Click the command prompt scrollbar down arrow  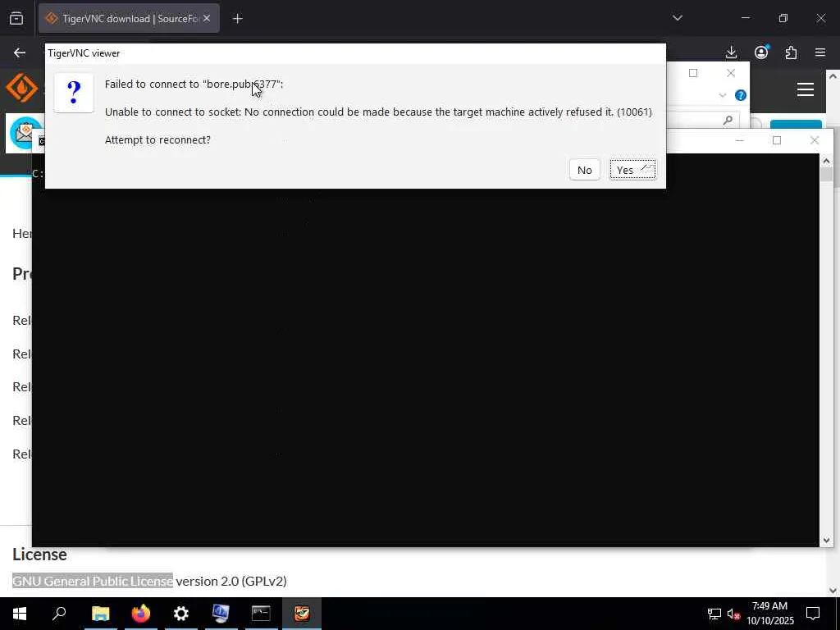click(826, 540)
